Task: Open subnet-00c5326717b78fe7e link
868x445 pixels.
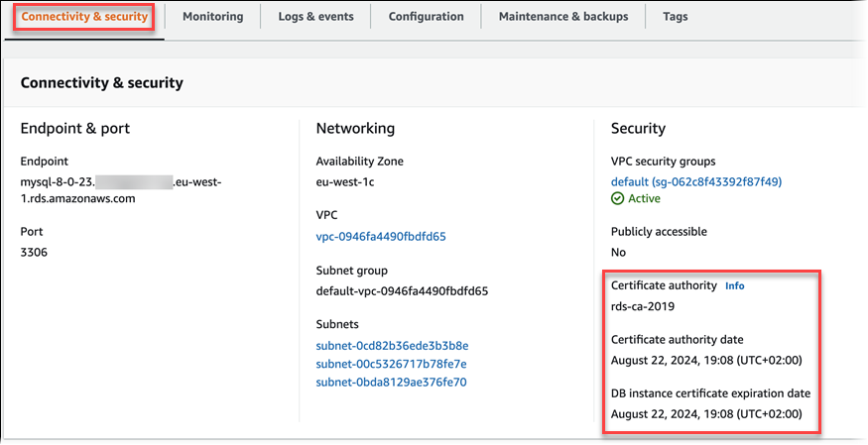Action: 391,364
